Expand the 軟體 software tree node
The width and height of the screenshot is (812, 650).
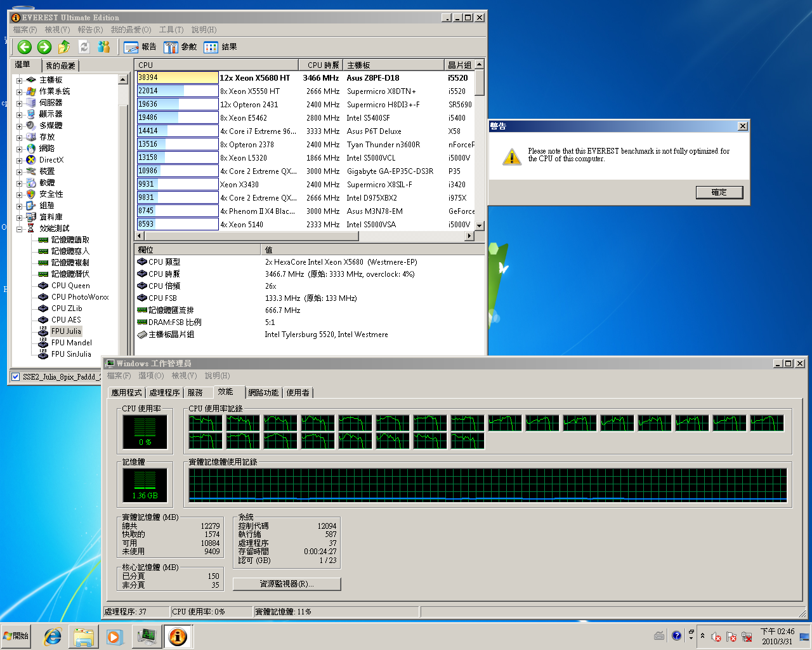click(19, 183)
